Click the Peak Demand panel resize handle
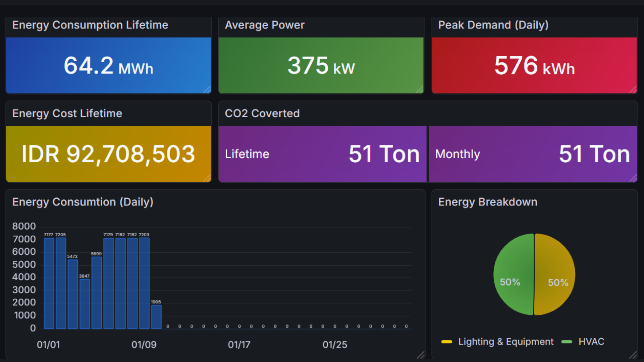 [x=633, y=90]
